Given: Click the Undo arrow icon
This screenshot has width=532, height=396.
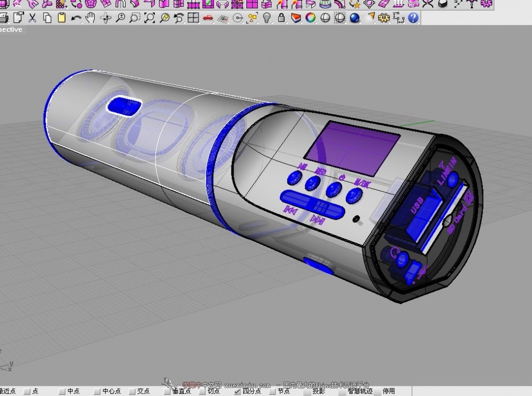Looking at the screenshot, I should click(x=76, y=18).
